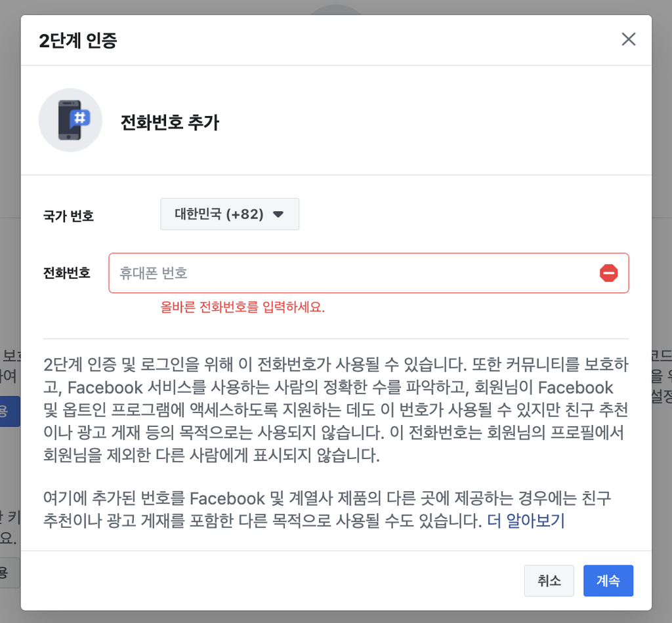Click the 취소 button to cancel
Screen dimensions: 672x623
[549, 580]
